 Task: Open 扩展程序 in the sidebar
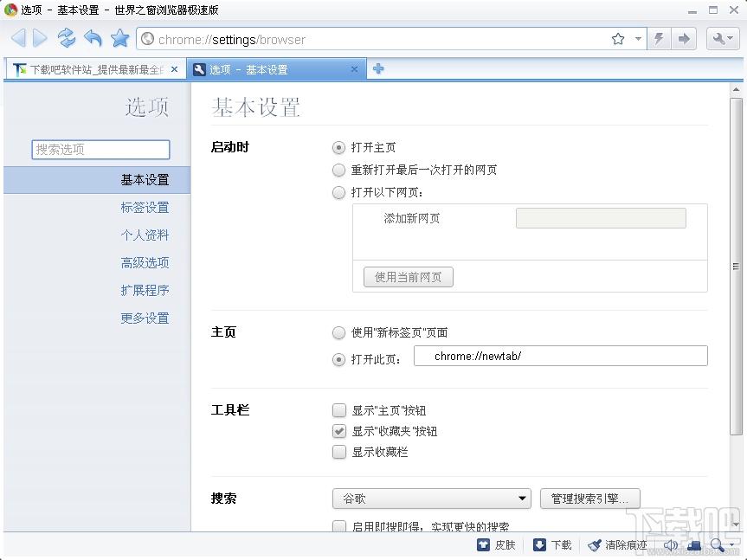[145, 291]
